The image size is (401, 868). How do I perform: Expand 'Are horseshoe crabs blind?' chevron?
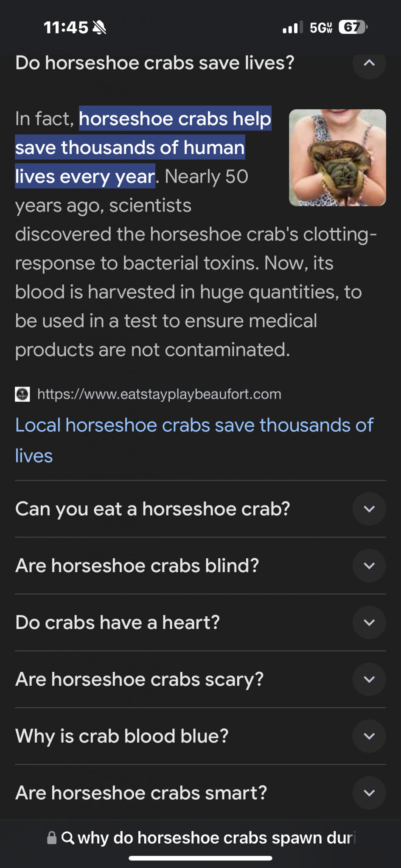point(369,565)
